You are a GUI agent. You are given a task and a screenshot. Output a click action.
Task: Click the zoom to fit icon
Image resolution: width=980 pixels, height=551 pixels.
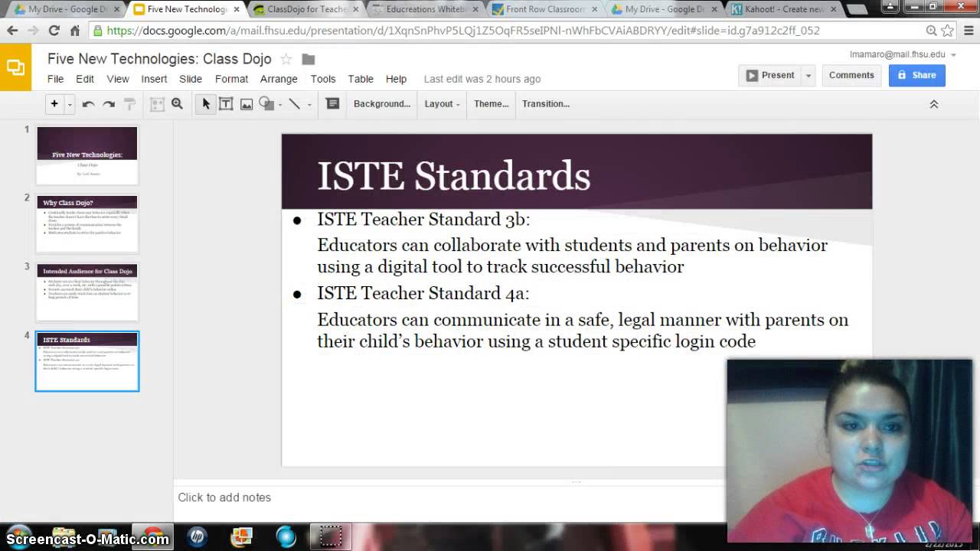tap(157, 104)
